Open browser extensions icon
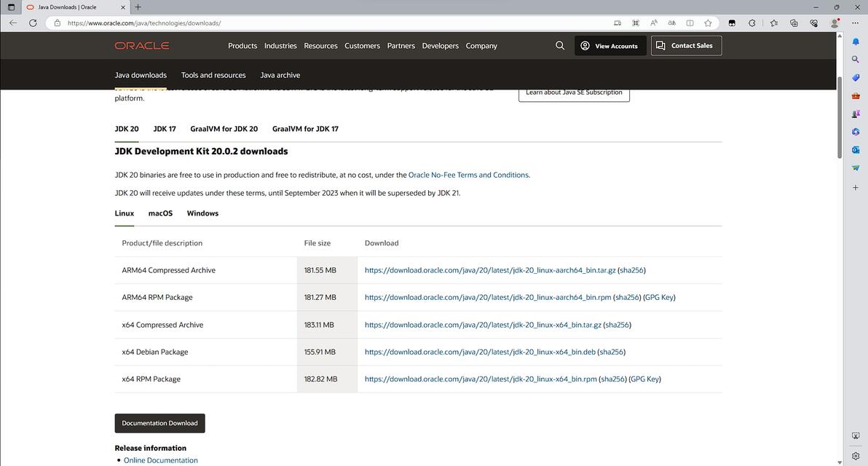Screen dimensions: 868x466 pos(751,23)
